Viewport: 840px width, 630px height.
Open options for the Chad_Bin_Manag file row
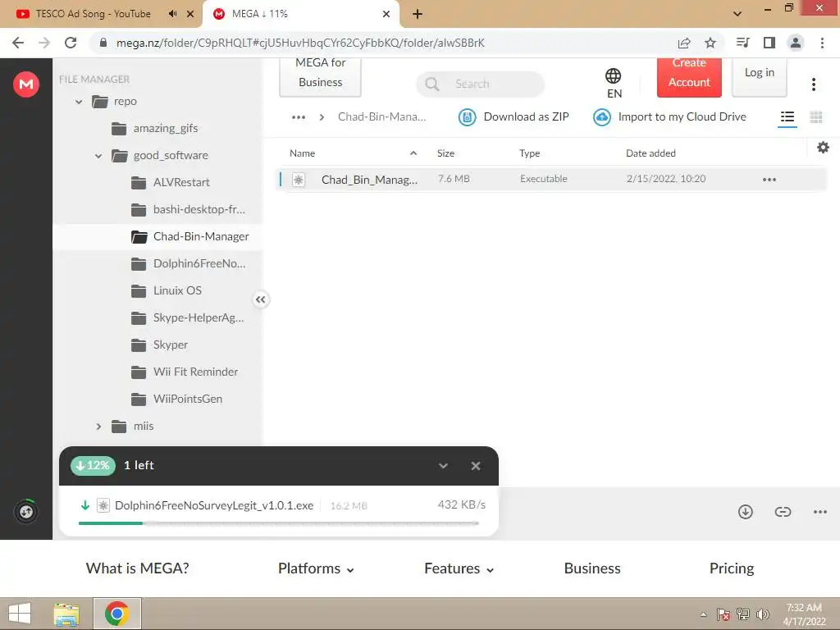coord(769,180)
